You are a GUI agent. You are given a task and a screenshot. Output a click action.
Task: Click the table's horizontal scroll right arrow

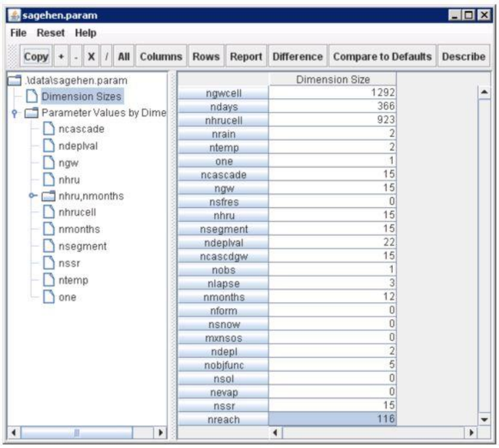[472, 432]
